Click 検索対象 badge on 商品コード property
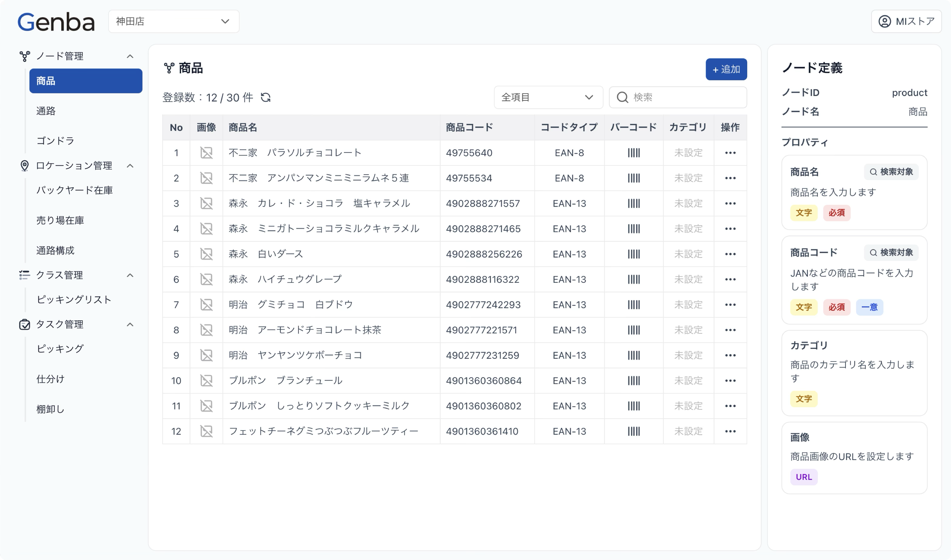Screen dimensions: 951x560 click(891, 252)
